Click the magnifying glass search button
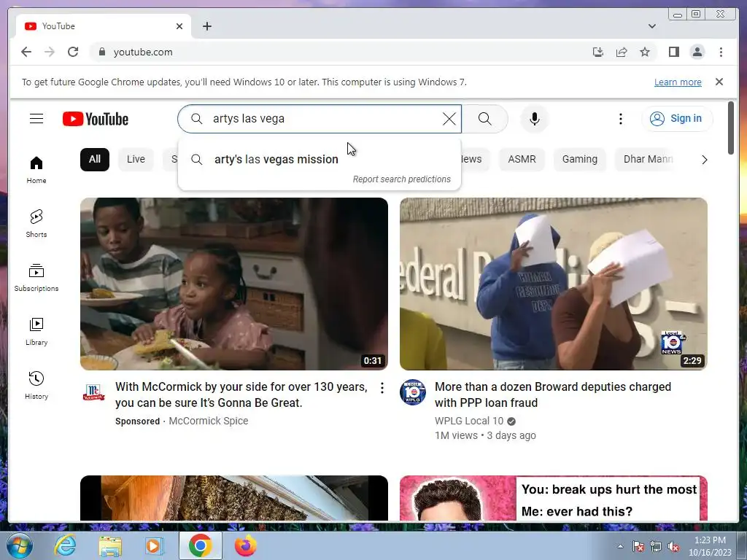747x560 pixels. 484,119
